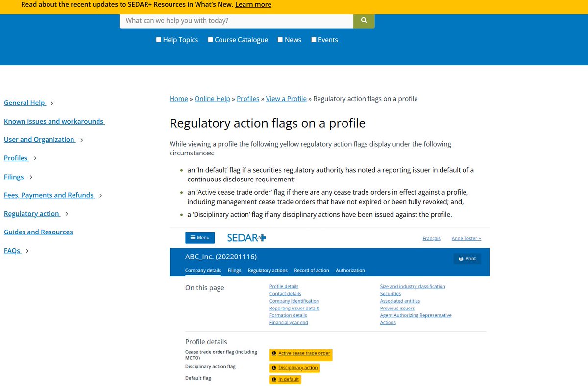Open the Learn more link in the banner
588x386 pixels.
(x=253, y=4)
